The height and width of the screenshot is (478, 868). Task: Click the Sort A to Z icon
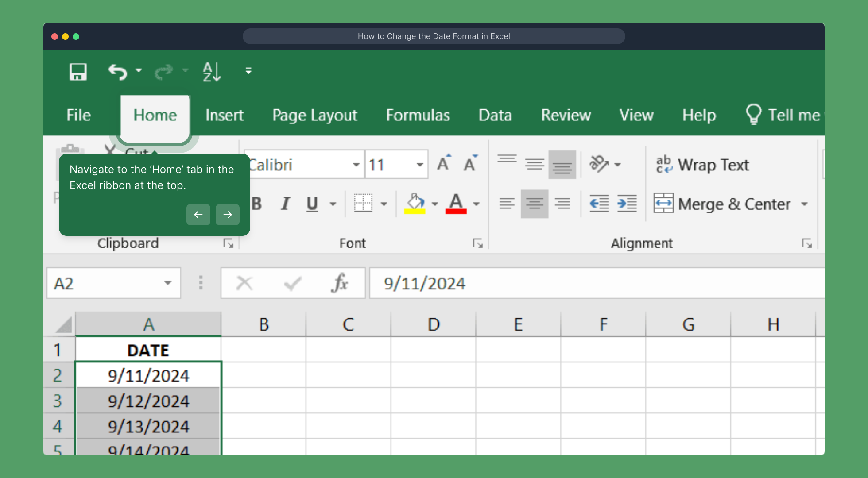click(x=212, y=72)
